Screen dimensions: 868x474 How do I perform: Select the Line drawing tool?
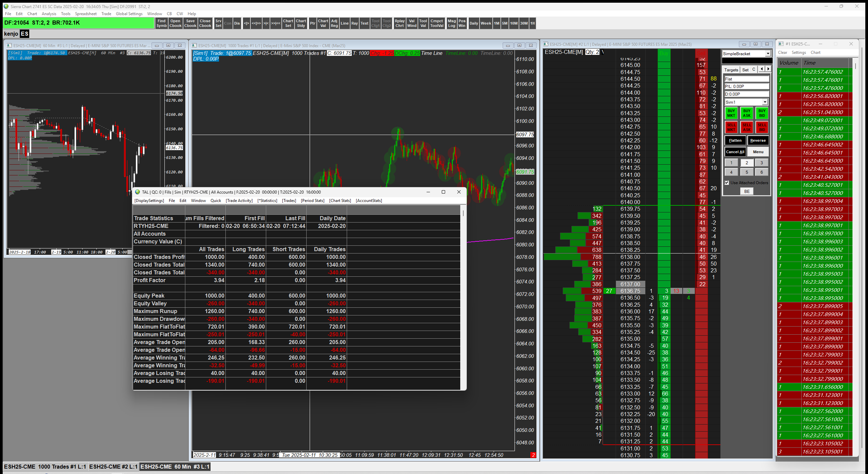tap(344, 23)
